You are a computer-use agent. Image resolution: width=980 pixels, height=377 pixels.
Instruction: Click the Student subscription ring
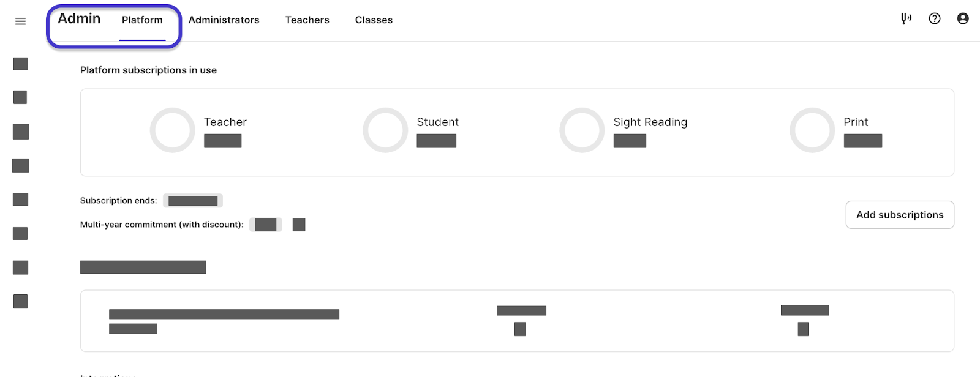click(x=385, y=130)
